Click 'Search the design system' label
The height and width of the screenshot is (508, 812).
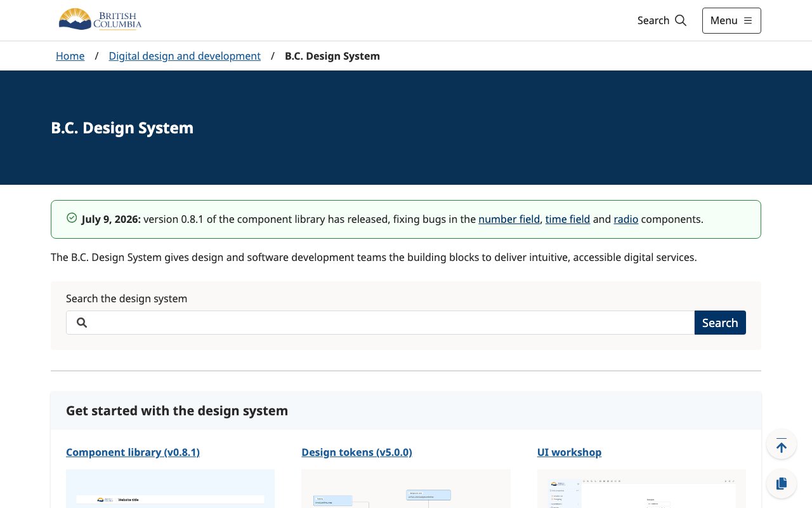(126, 298)
